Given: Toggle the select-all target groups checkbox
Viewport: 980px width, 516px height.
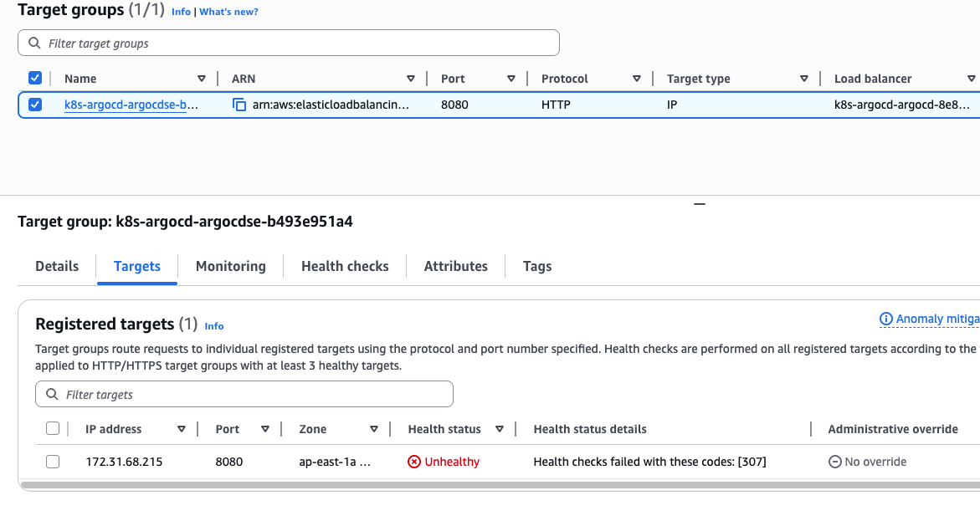Looking at the screenshot, I should (35, 78).
